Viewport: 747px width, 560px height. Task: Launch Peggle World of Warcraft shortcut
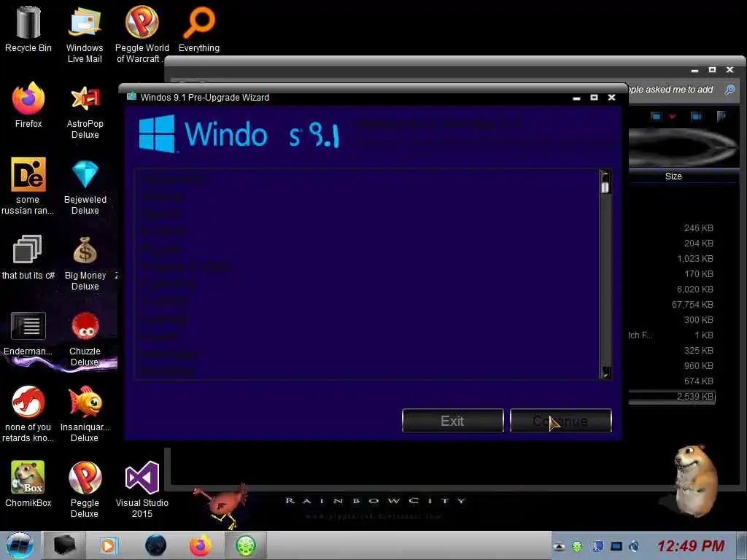[142, 35]
